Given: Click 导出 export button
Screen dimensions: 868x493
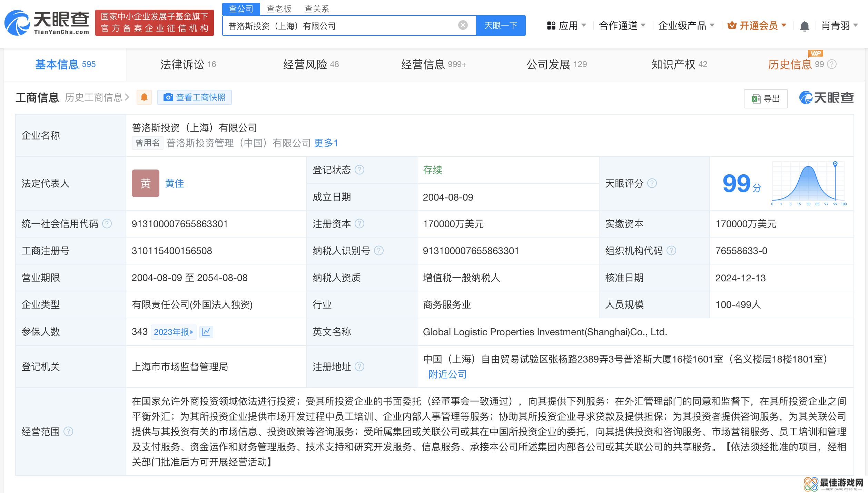Looking at the screenshot, I should tap(766, 99).
